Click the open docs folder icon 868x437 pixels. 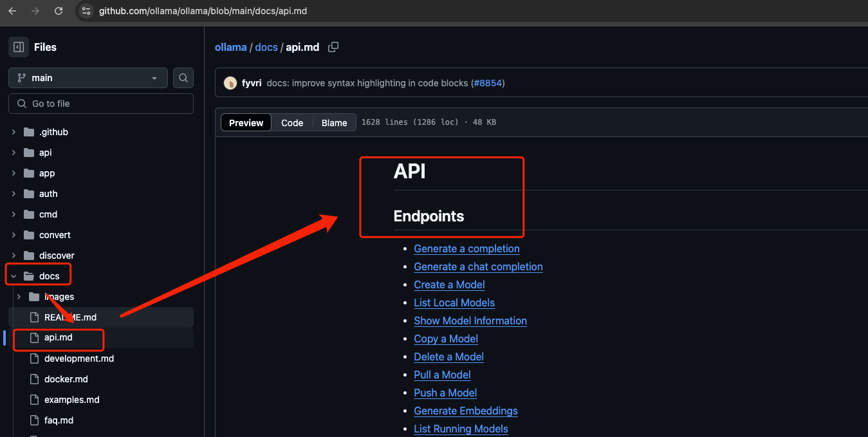[28, 276]
